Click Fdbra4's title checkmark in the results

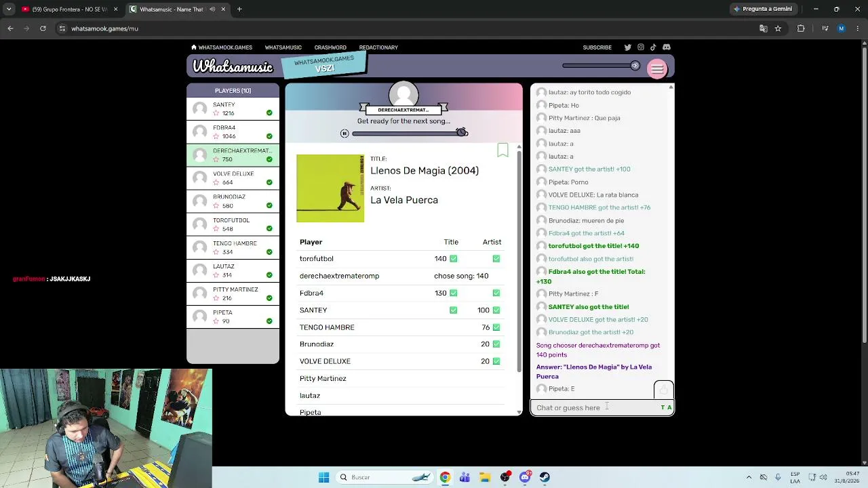[454, 293]
